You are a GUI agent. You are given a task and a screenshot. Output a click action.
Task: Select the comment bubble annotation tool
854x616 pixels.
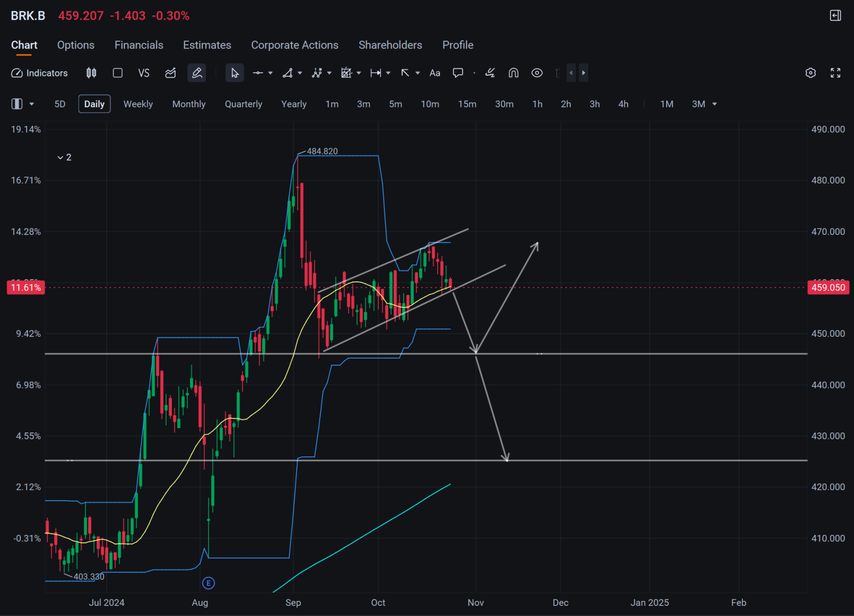pos(458,73)
